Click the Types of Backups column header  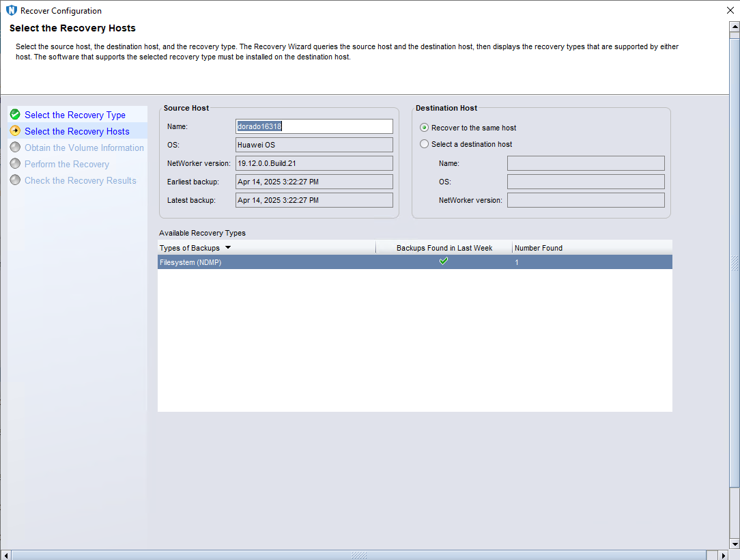click(267, 247)
